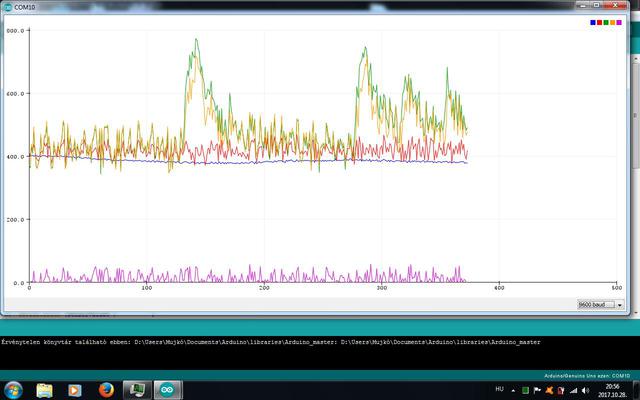Click the HU language indicator in tray
This screenshot has width=640, height=400.
pos(500,389)
